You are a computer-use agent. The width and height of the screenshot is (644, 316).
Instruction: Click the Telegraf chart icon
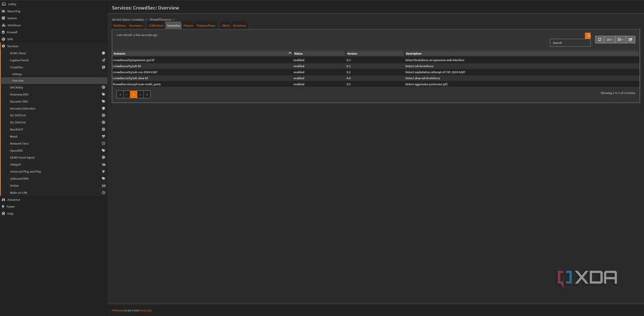[103, 165]
